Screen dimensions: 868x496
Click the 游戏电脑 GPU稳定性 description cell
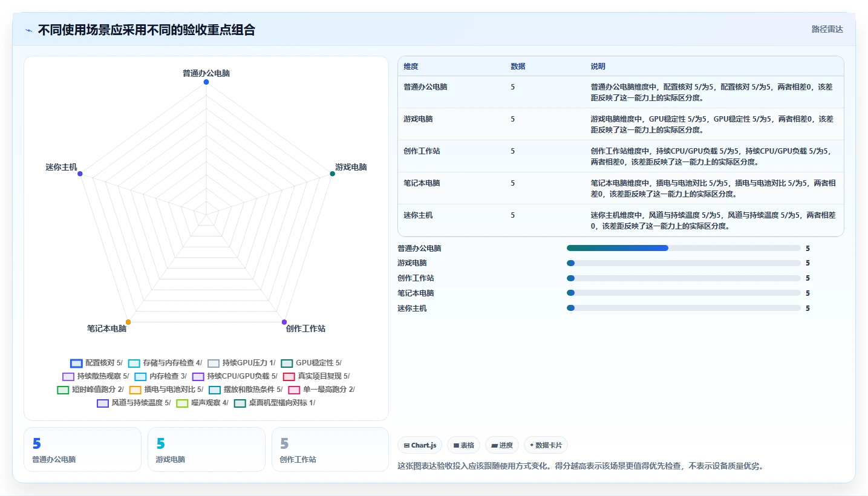[x=714, y=124]
